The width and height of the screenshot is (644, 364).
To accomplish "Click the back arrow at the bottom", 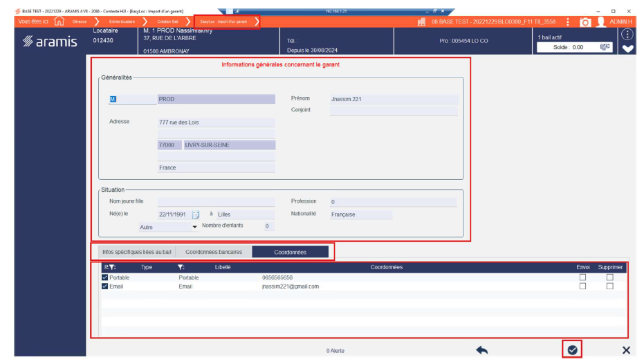I will (x=482, y=350).
